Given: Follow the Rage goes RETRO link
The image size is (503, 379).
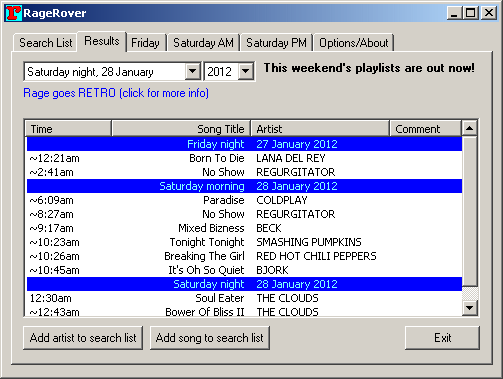Looking at the screenshot, I should pos(116,93).
